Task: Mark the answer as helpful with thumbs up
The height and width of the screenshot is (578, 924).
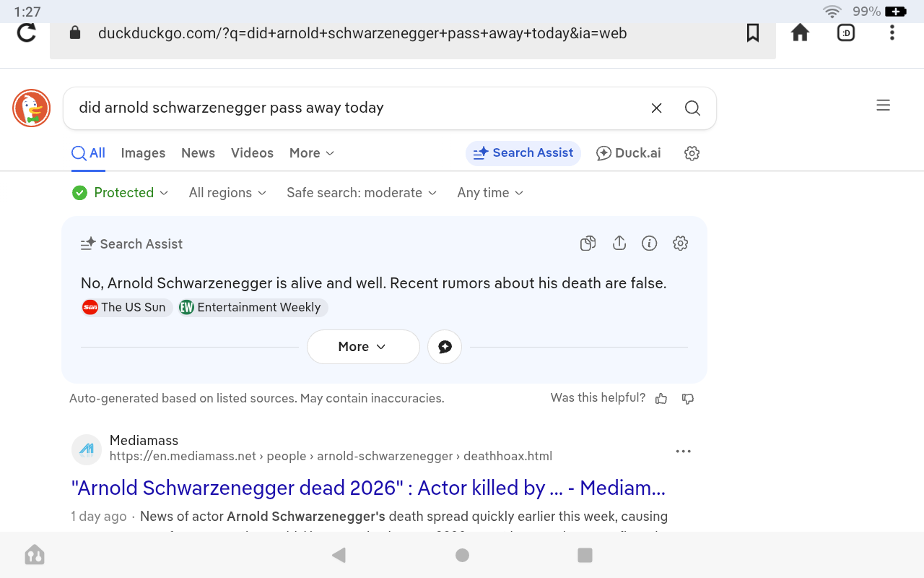Action: pos(661,399)
